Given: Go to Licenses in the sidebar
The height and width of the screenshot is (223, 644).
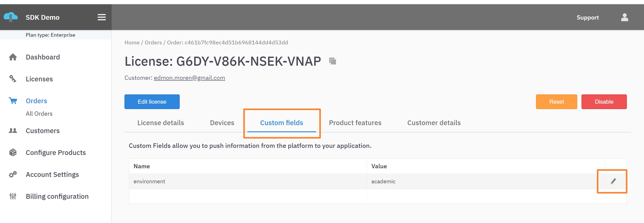Looking at the screenshot, I should (39, 79).
